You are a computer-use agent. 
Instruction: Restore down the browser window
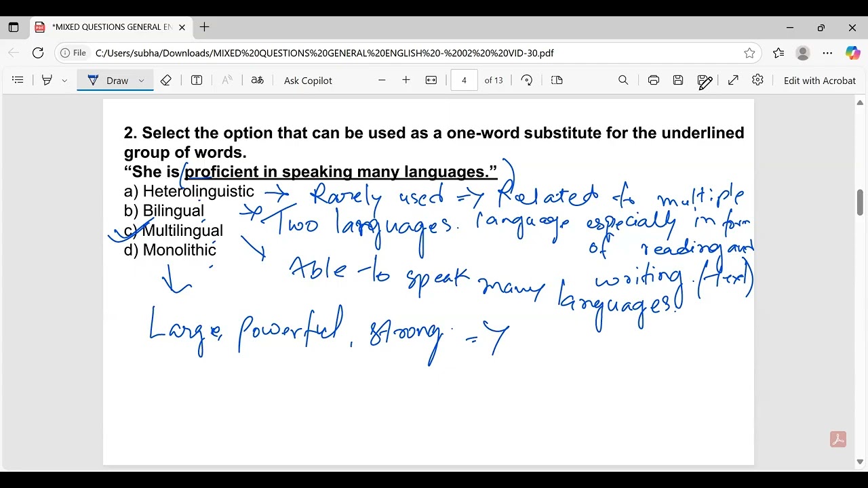pos(821,28)
